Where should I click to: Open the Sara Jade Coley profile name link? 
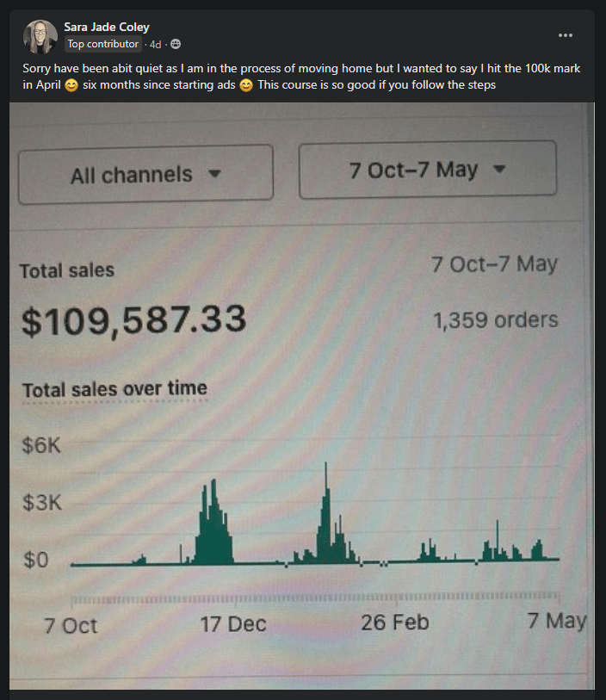(107, 27)
